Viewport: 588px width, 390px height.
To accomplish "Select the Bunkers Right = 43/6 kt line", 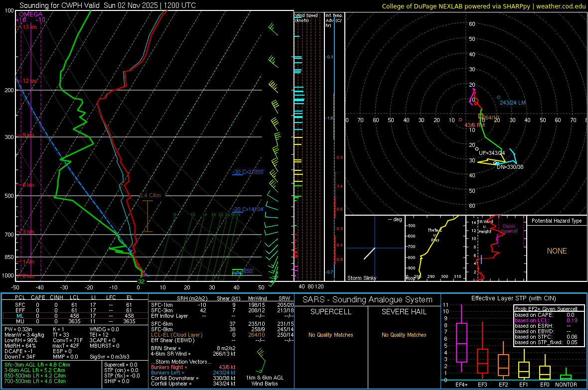I will (x=193, y=367).
